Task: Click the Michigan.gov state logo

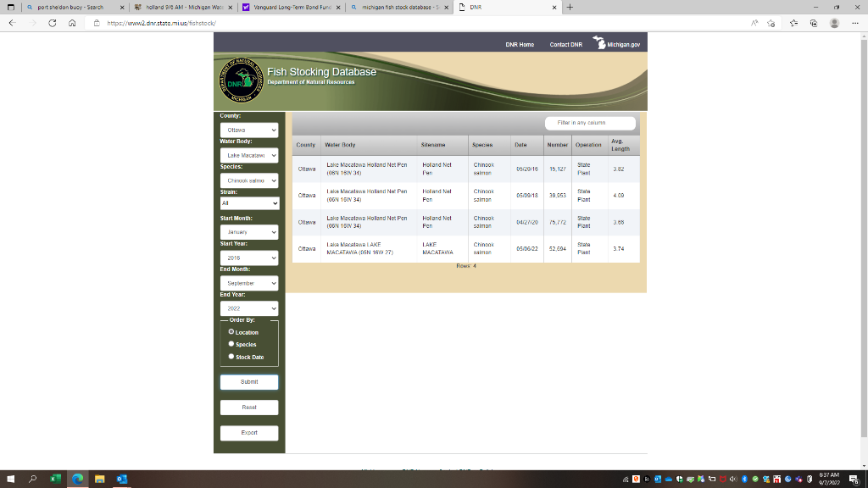Action: (617, 44)
